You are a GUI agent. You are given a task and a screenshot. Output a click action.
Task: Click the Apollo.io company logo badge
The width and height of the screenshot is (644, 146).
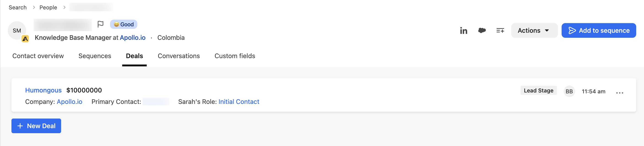pos(25,39)
